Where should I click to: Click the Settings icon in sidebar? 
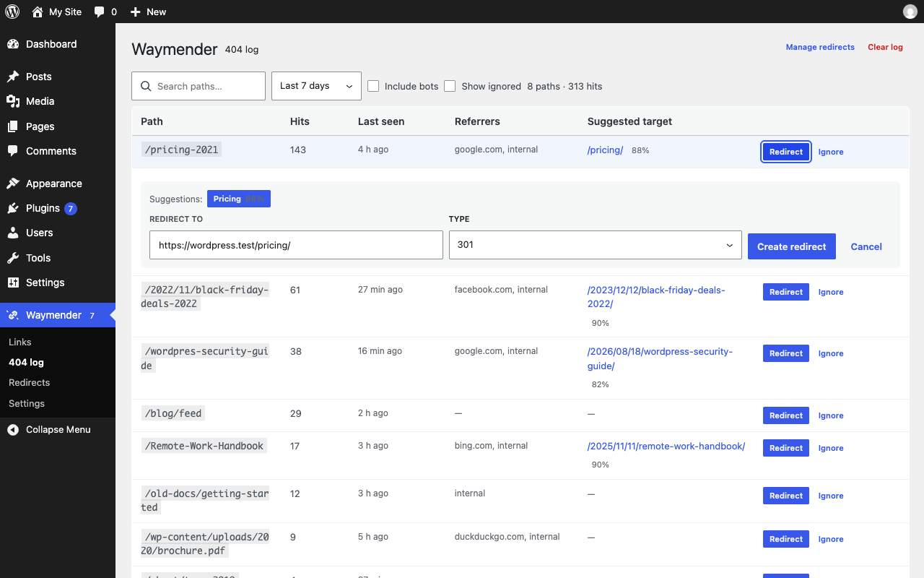tap(13, 282)
